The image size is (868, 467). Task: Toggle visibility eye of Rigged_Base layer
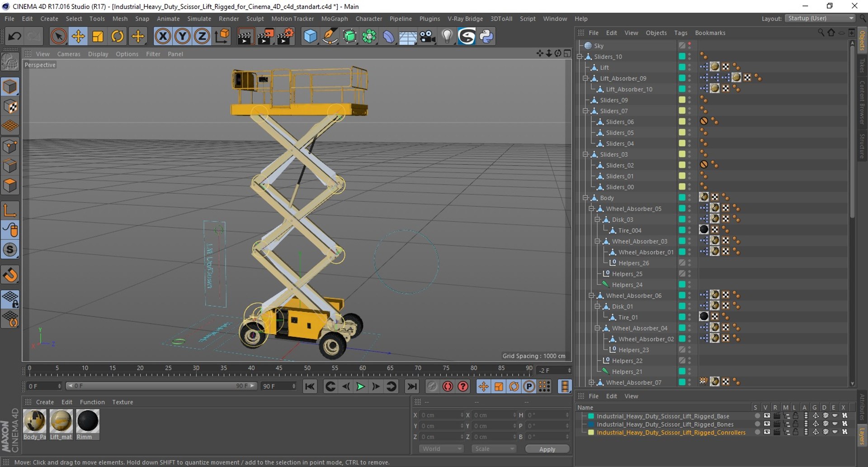767,416
